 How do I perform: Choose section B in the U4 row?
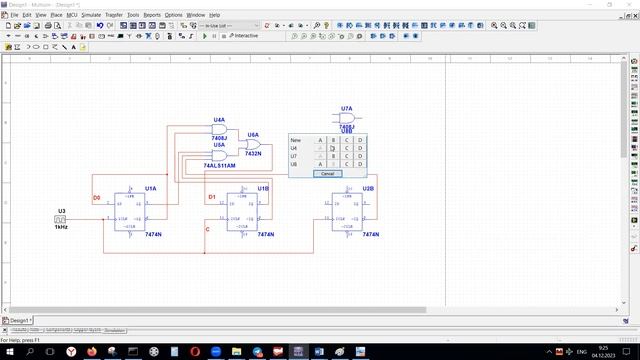333,148
